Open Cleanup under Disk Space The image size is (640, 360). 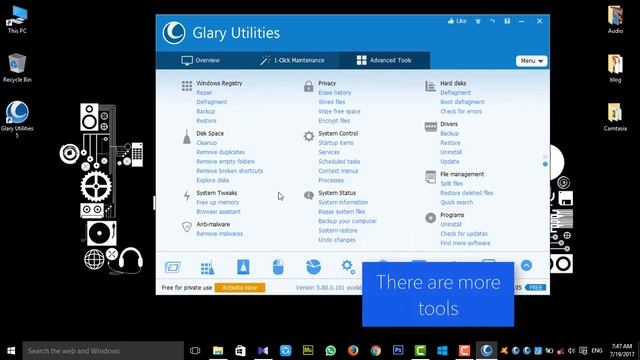click(207, 143)
